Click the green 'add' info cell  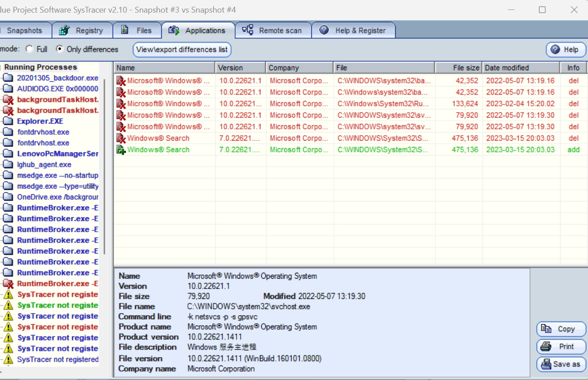point(574,150)
